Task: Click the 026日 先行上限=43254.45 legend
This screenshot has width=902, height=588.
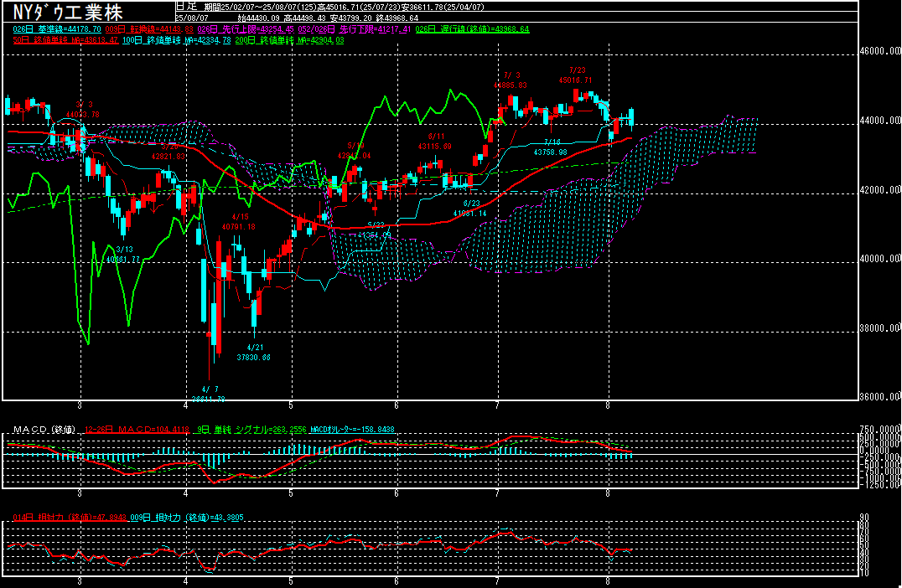Action: pos(246,28)
